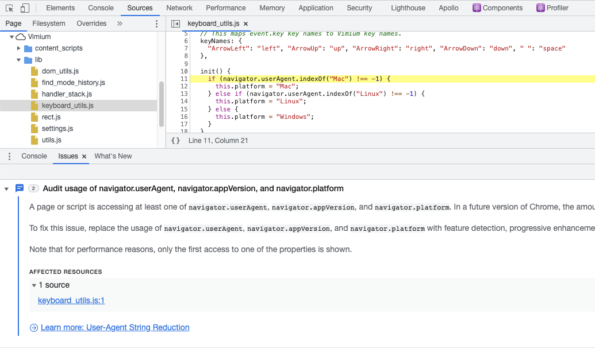
Task: Show more sidebar tabs chevron
Action: click(x=120, y=24)
